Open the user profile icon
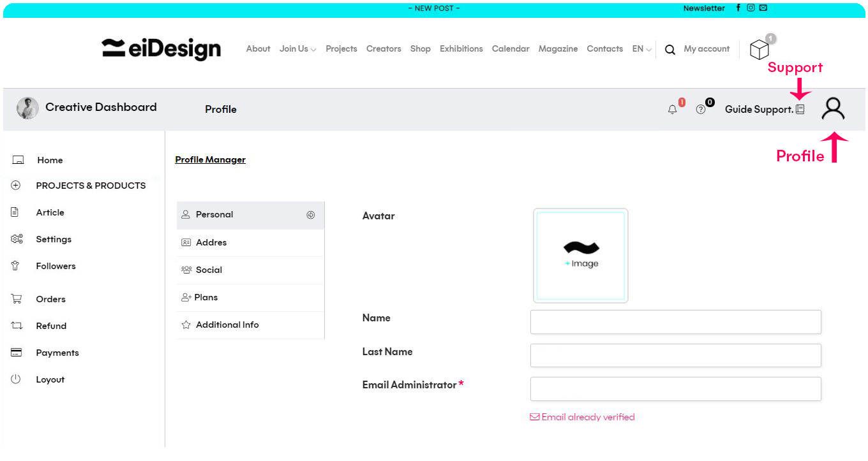868x461 pixels. (x=833, y=109)
